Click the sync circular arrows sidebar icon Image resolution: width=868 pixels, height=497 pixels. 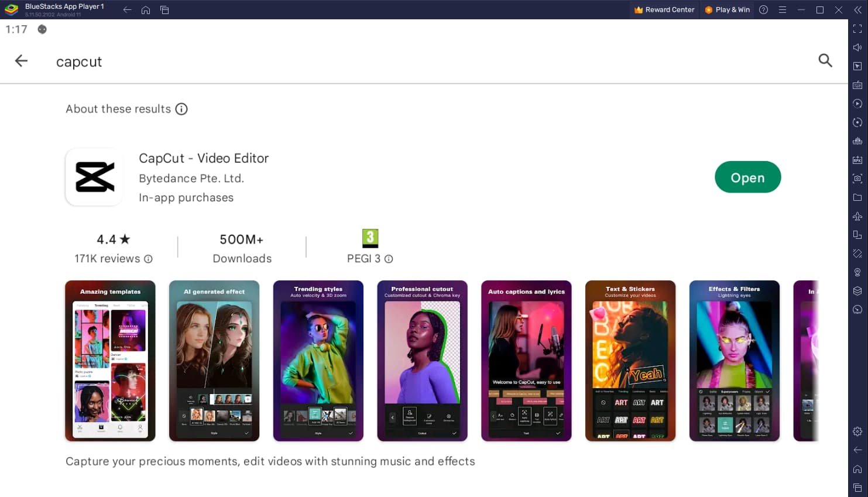(x=857, y=122)
